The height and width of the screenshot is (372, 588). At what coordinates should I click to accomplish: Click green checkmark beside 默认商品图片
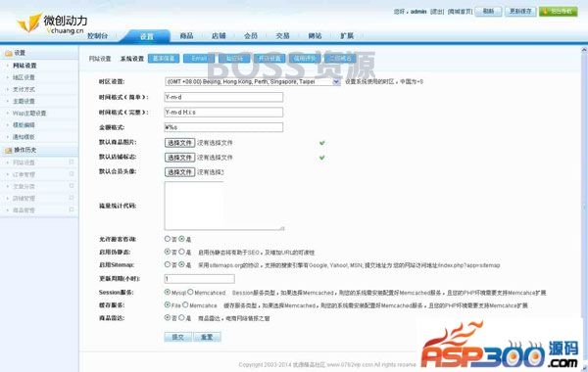pyautogui.click(x=321, y=143)
